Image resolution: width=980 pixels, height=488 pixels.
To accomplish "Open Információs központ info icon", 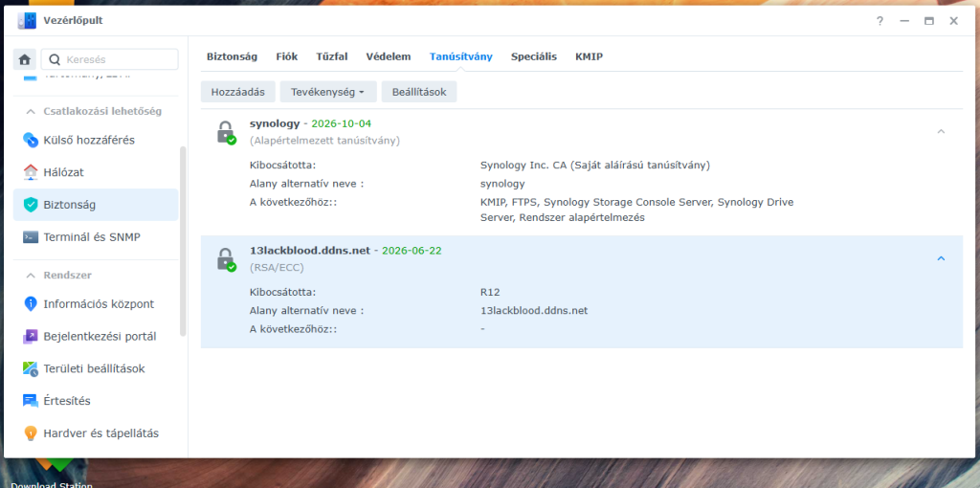I will tap(30, 304).
